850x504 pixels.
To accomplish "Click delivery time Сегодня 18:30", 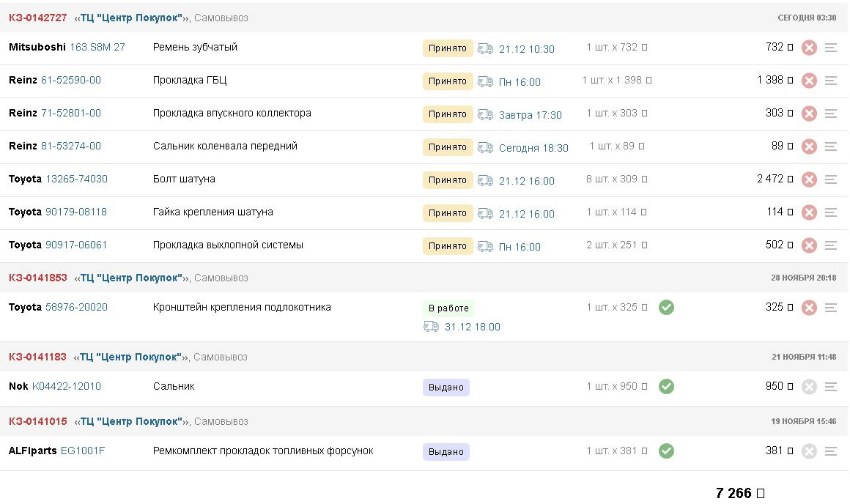I will (533, 148).
